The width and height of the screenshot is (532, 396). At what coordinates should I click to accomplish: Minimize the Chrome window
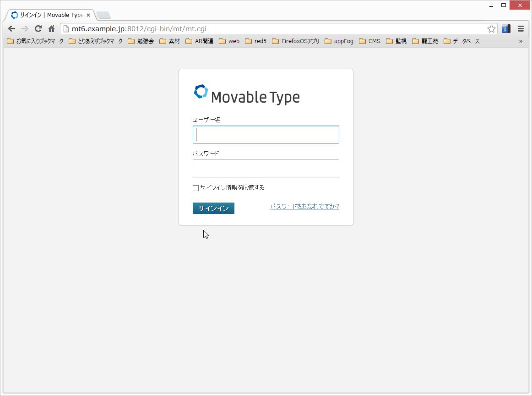pyautogui.click(x=491, y=5)
